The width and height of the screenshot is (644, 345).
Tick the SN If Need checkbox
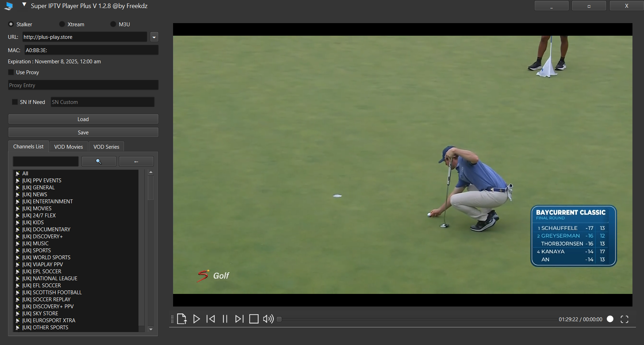tap(15, 102)
